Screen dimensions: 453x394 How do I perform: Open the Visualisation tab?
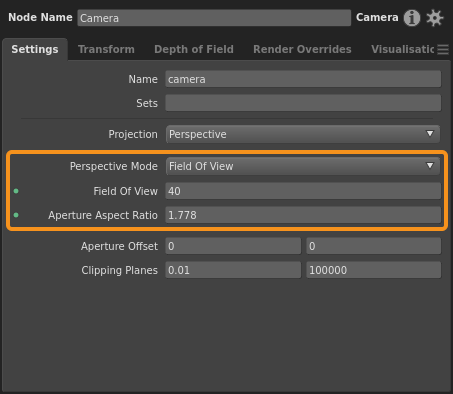tap(402, 49)
